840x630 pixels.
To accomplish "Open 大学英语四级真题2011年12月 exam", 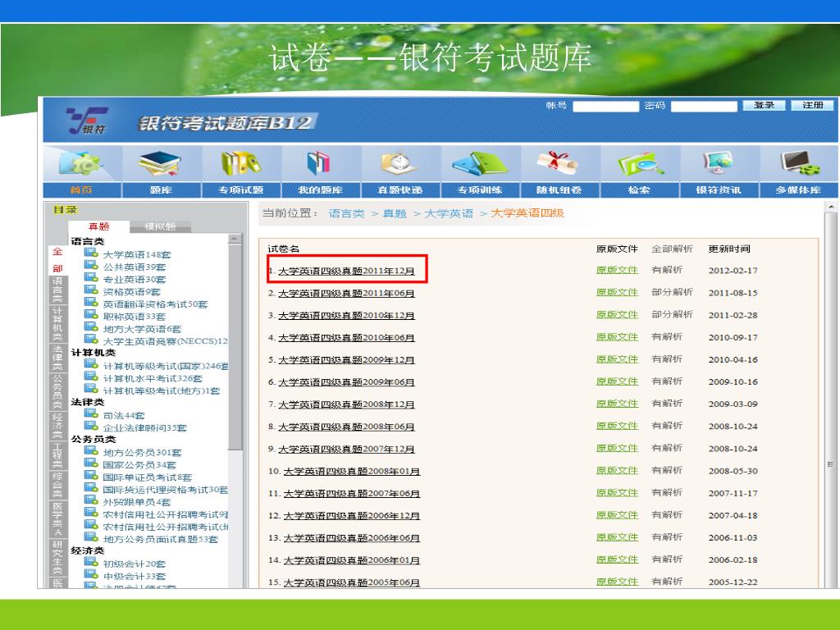I will (346, 271).
